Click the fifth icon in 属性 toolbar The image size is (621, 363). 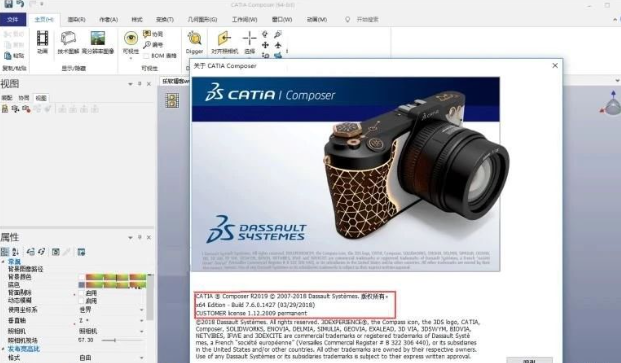click(x=56, y=252)
